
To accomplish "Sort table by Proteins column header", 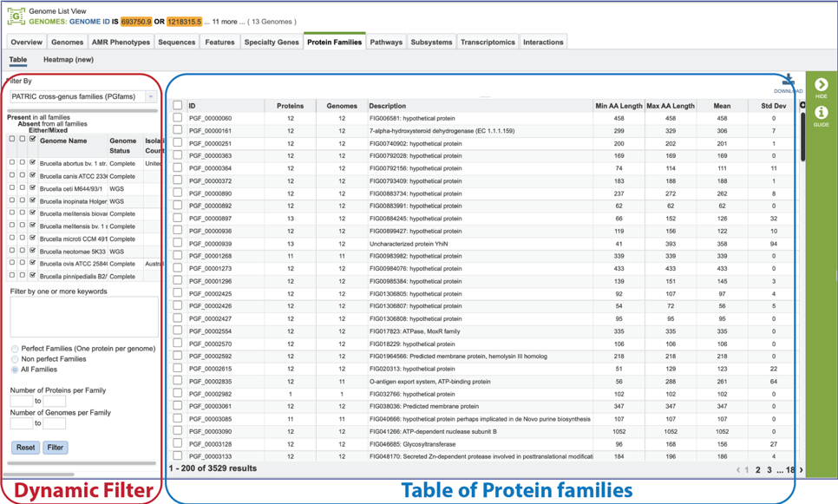I will click(x=290, y=106).
